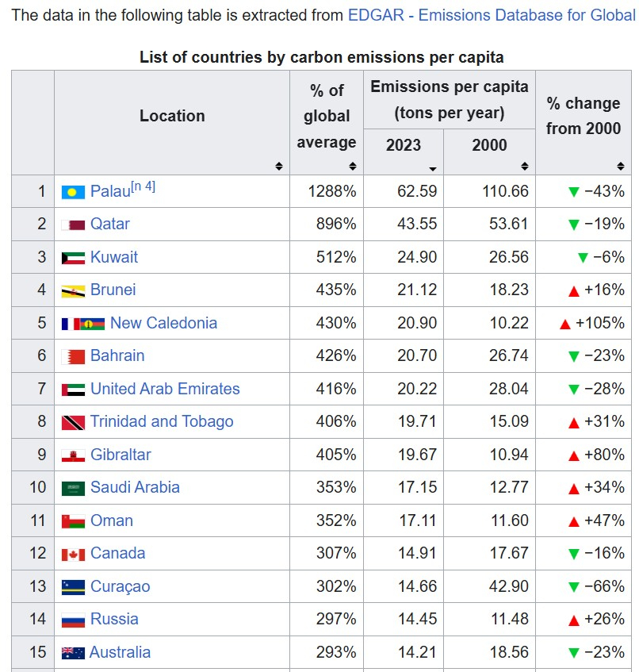Open the Curaçao country link
Image resolution: width=639 pixels, height=672 pixels.
pyautogui.click(x=120, y=586)
